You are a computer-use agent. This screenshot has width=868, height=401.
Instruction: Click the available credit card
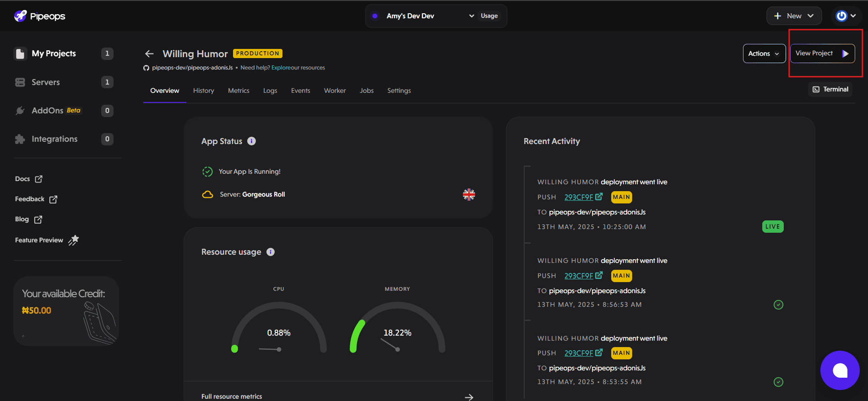tap(66, 311)
